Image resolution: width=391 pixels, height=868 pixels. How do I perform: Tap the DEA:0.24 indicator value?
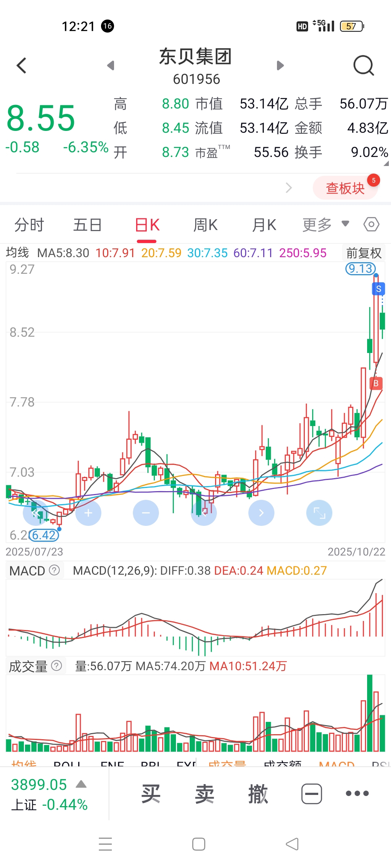click(239, 571)
